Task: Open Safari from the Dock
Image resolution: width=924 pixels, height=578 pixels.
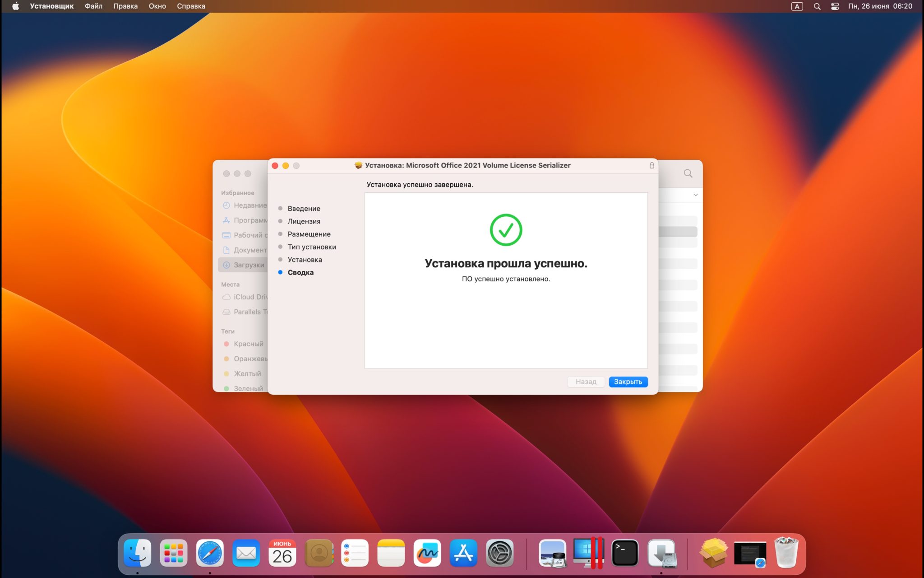Action: point(210,553)
